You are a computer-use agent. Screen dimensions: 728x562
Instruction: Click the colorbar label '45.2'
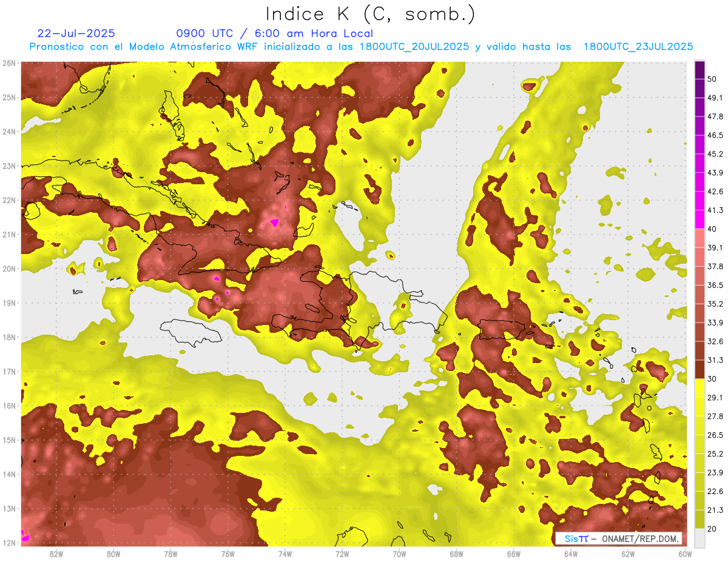point(715,153)
